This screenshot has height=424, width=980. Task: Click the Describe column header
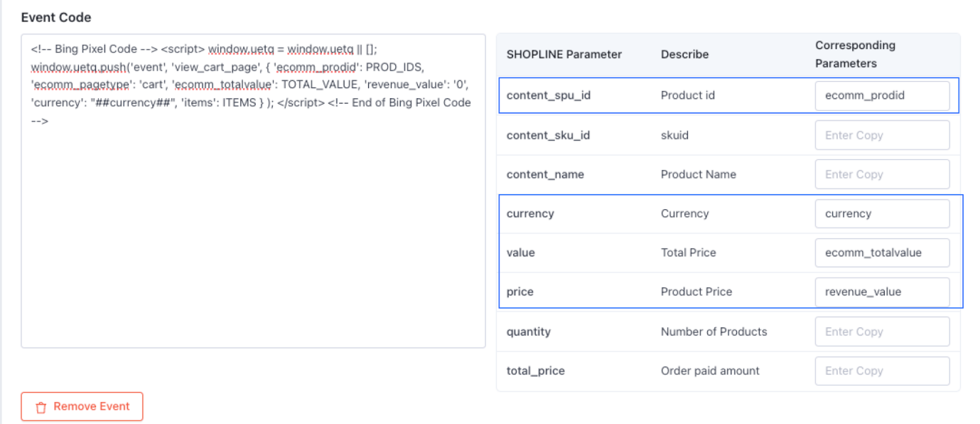pos(684,54)
